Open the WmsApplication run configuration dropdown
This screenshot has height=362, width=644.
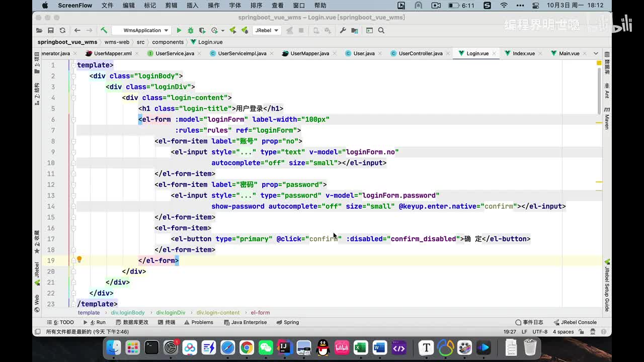(141, 30)
